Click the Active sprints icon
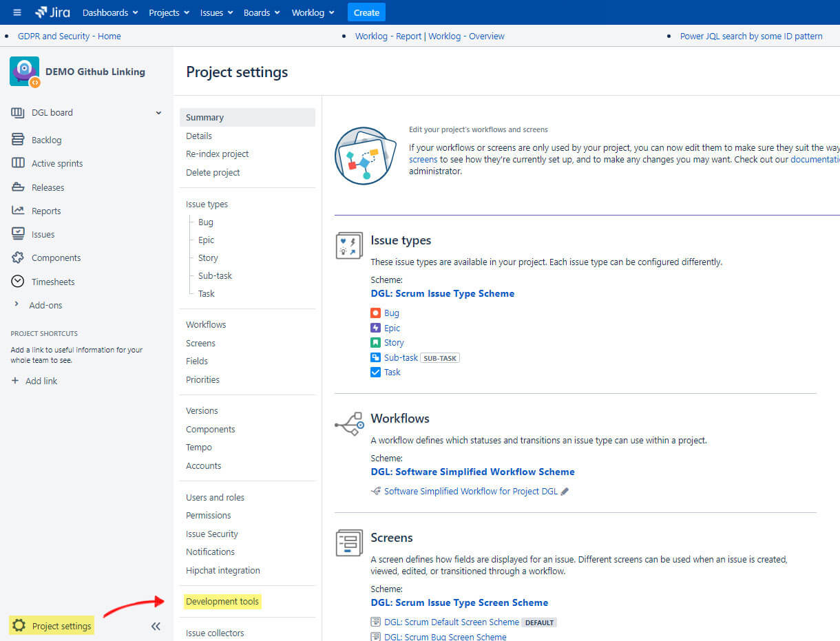Image resolution: width=840 pixels, height=641 pixels. [x=18, y=163]
